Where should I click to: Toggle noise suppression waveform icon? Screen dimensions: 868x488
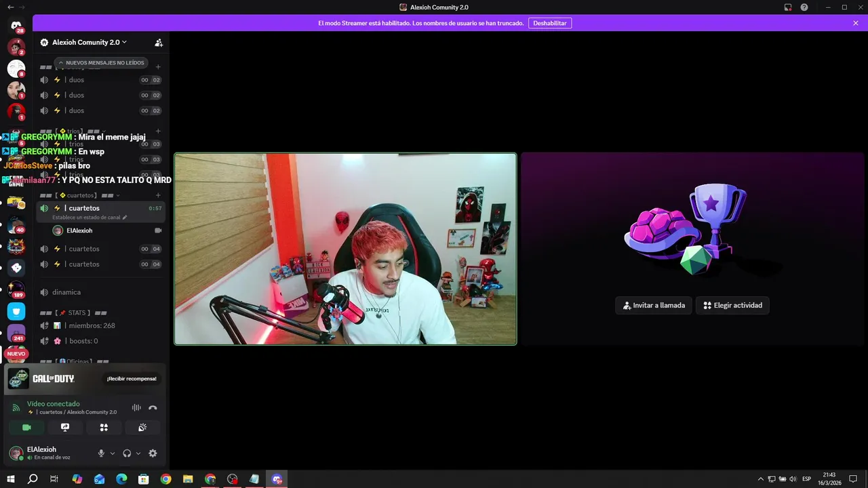136,407
